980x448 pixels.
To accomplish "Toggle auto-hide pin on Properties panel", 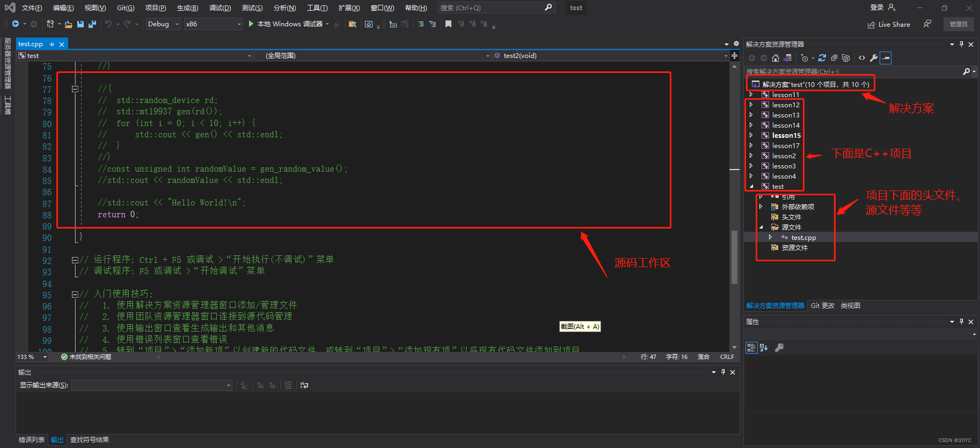I will coord(961,321).
